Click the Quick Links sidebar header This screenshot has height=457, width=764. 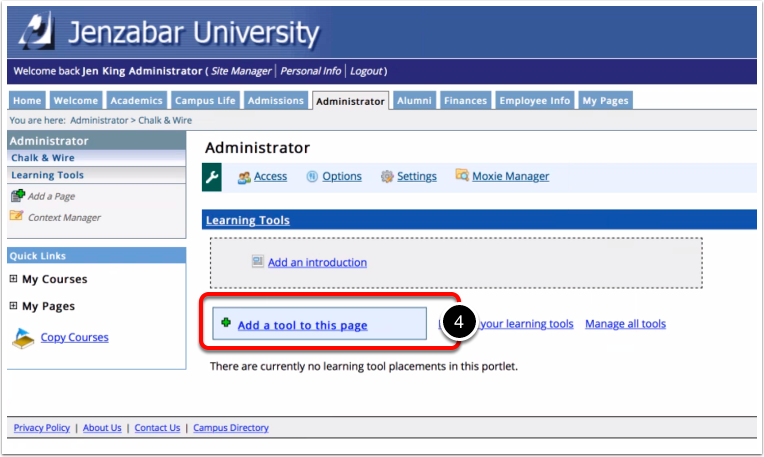pos(96,256)
